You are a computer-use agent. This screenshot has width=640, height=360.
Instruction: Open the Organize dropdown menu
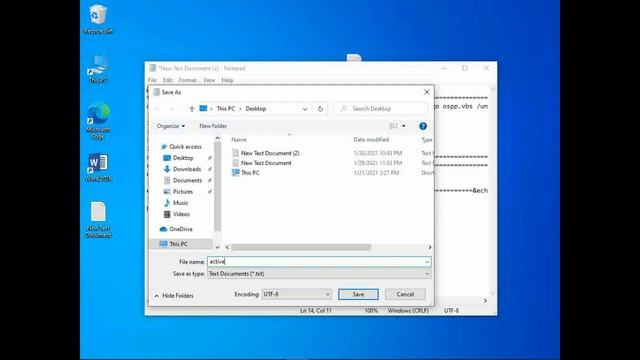click(171, 126)
